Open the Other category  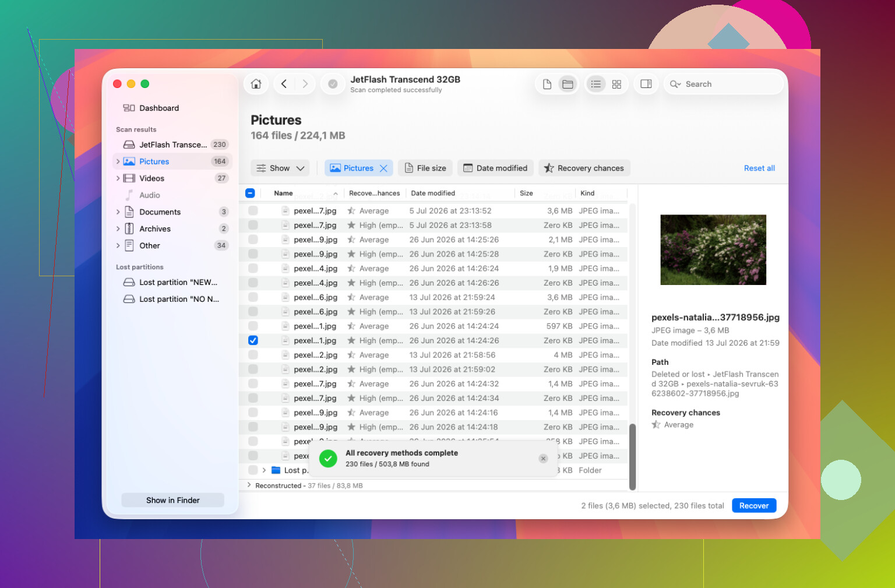[x=172, y=245]
